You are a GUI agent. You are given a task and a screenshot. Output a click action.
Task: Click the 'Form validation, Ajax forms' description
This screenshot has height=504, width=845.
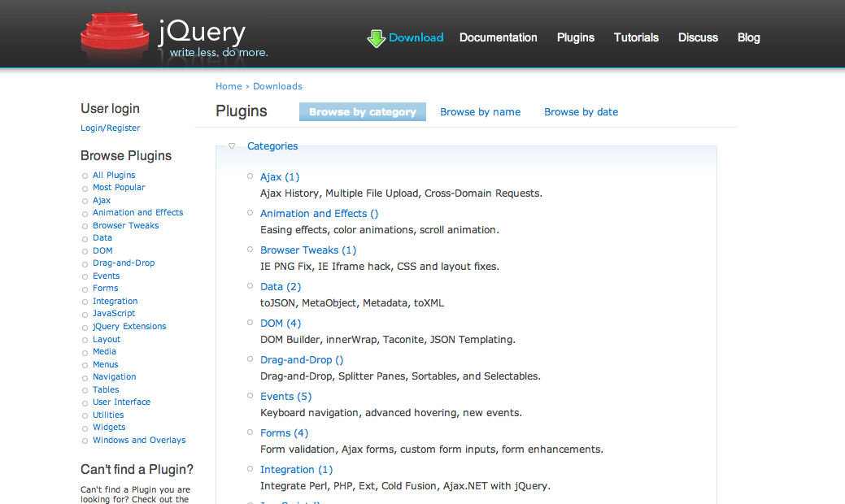point(432,450)
